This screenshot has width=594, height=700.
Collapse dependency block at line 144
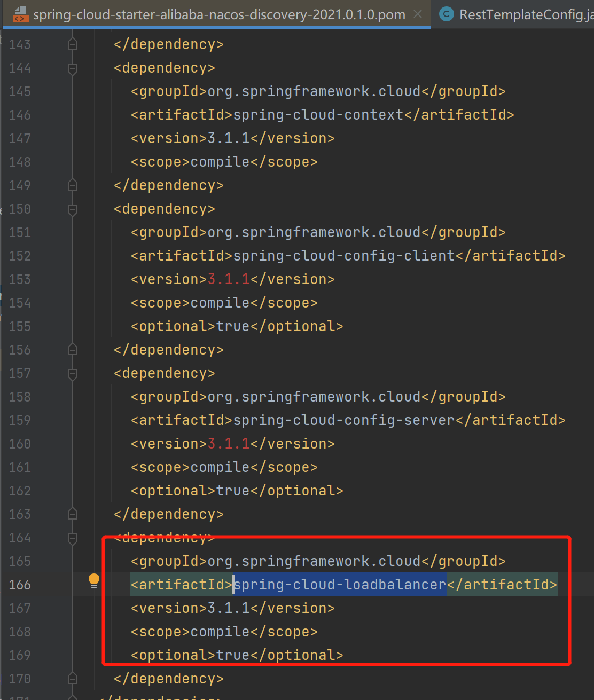click(x=73, y=68)
